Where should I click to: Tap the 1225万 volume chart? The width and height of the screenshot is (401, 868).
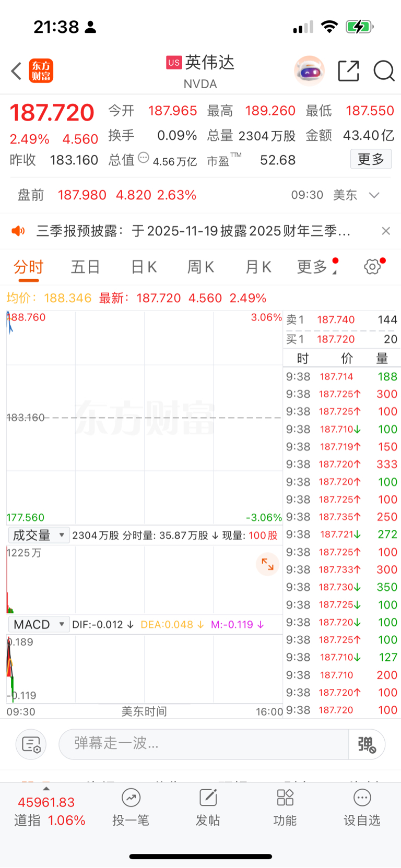(144, 579)
